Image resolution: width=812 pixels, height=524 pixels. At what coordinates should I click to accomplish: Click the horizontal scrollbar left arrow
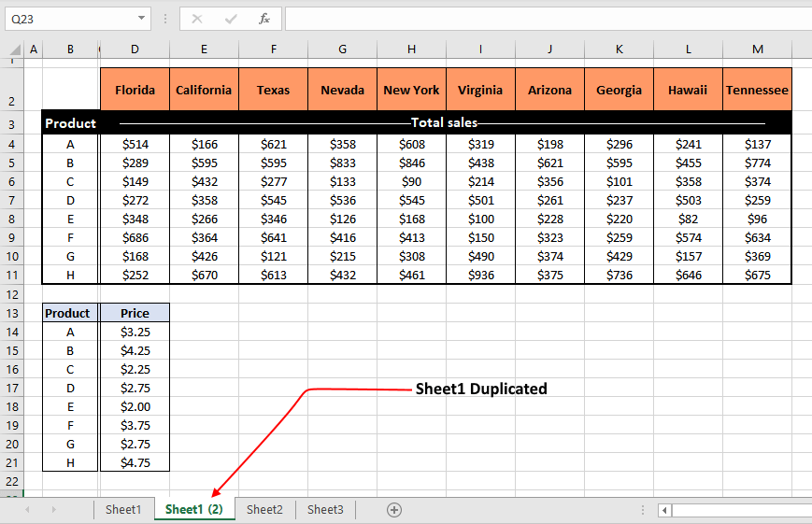click(x=664, y=510)
